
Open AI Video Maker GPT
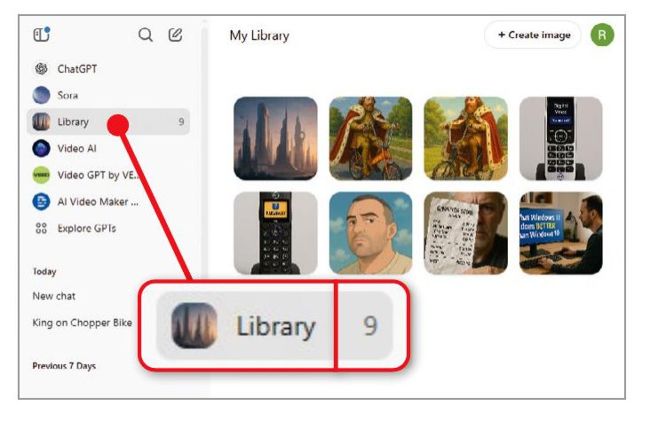[x=86, y=201]
